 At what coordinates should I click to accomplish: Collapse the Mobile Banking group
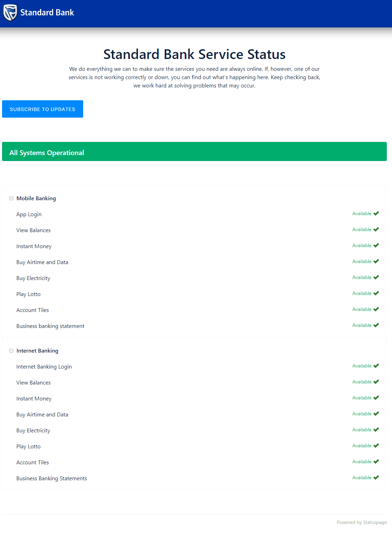tap(11, 198)
